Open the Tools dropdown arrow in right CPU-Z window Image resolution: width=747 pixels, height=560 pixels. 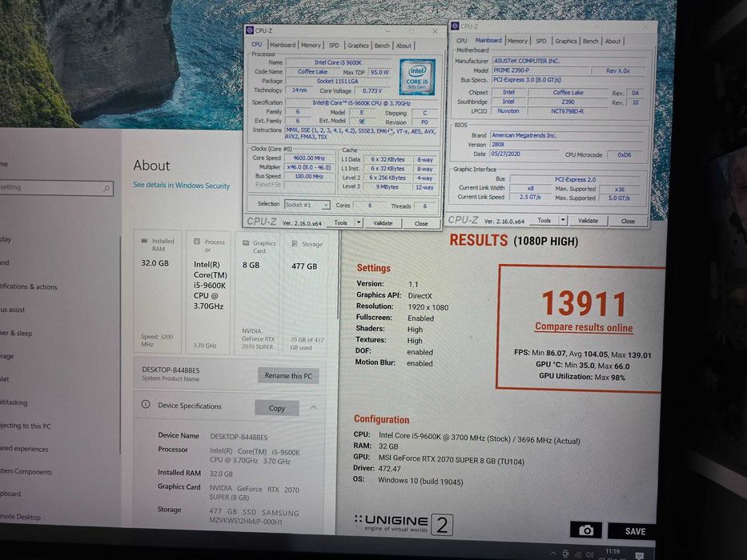[563, 220]
